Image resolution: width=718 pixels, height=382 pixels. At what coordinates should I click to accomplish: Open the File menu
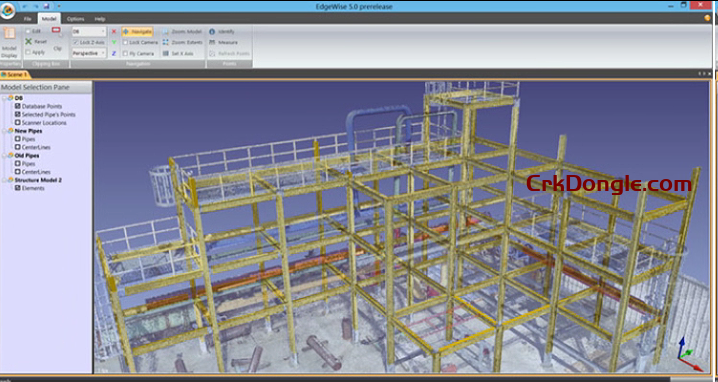tap(27, 19)
